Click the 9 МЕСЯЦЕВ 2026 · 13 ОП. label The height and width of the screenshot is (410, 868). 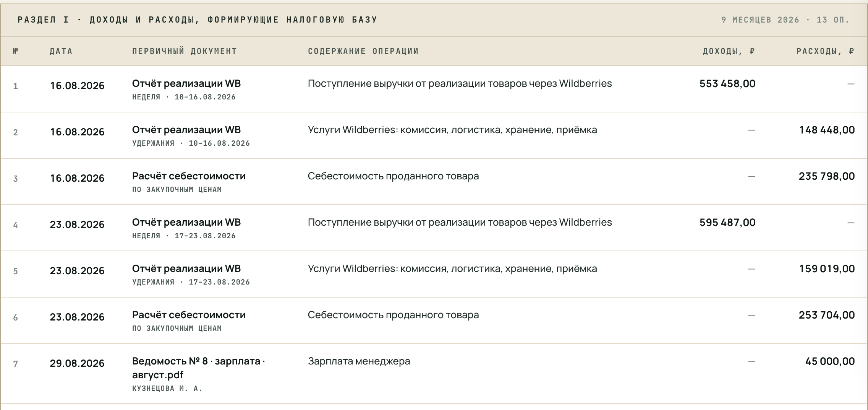click(x=785, y=20)
